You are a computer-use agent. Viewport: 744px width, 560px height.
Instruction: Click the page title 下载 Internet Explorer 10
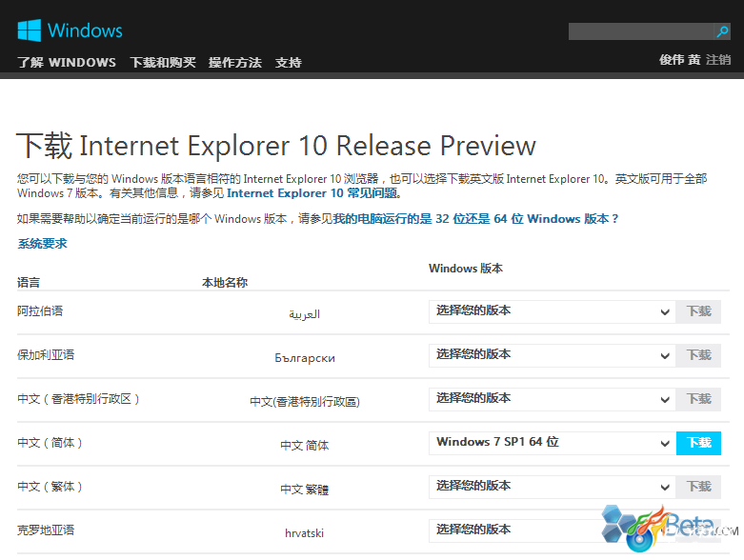(276, 145)
